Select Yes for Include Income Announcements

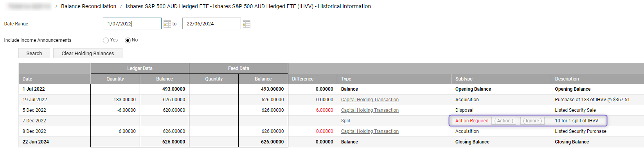[106, 40]
